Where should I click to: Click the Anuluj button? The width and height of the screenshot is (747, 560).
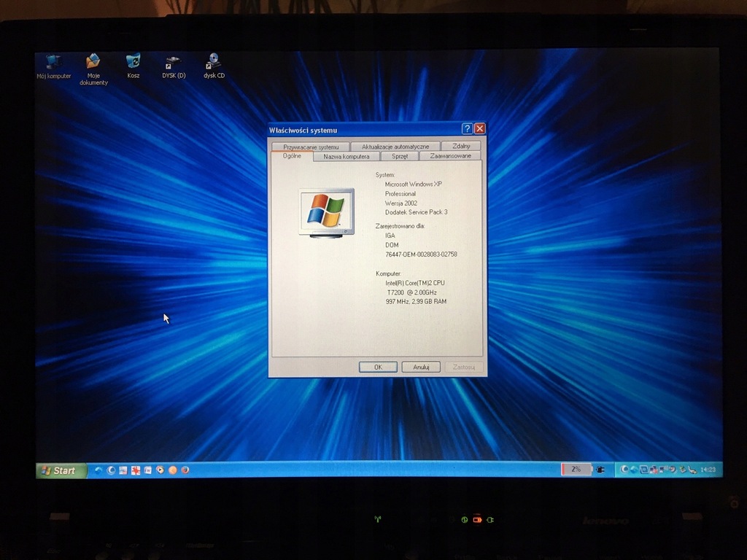coord(421,367)
